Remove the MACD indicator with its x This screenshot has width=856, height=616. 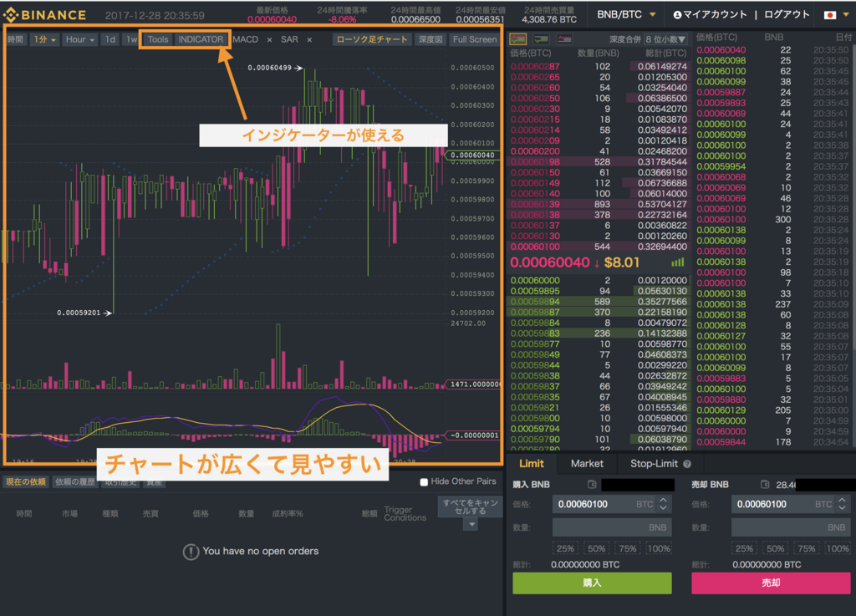pos(269,40)
